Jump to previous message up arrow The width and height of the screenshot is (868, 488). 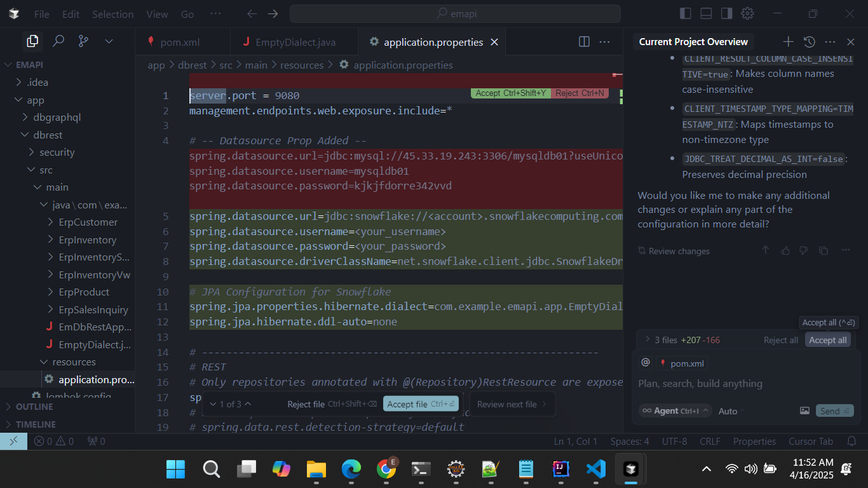[x=766, y=250]
